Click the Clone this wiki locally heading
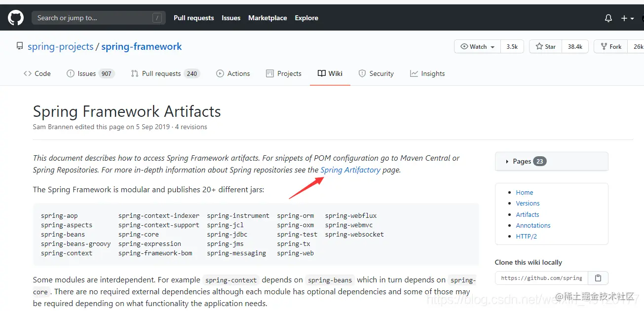Image resolution: width=644 pixels, height=311 pixels. pyautogui.click(x=529, y=262)
